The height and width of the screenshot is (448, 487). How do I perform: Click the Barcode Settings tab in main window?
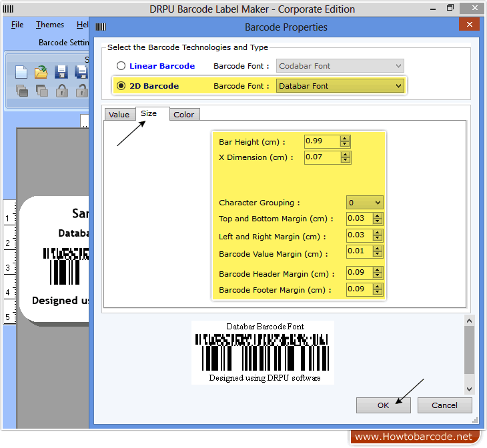63,43
